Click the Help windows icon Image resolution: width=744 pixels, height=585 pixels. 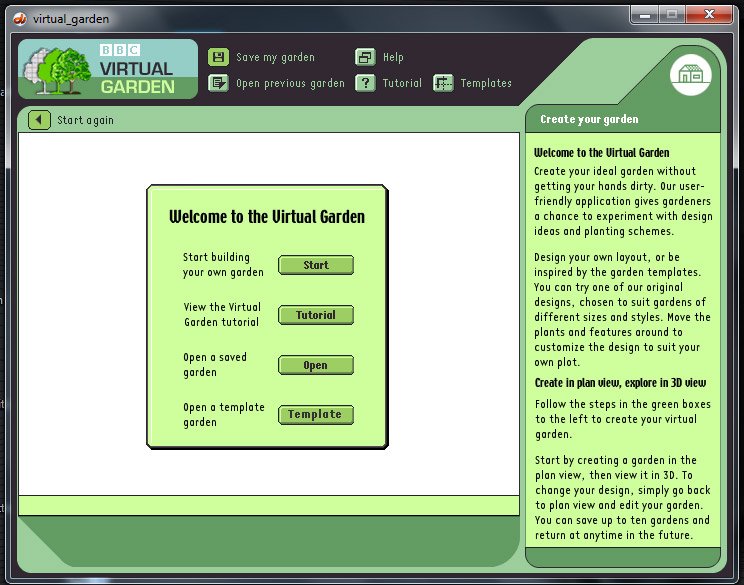click(x=365, y=57)
